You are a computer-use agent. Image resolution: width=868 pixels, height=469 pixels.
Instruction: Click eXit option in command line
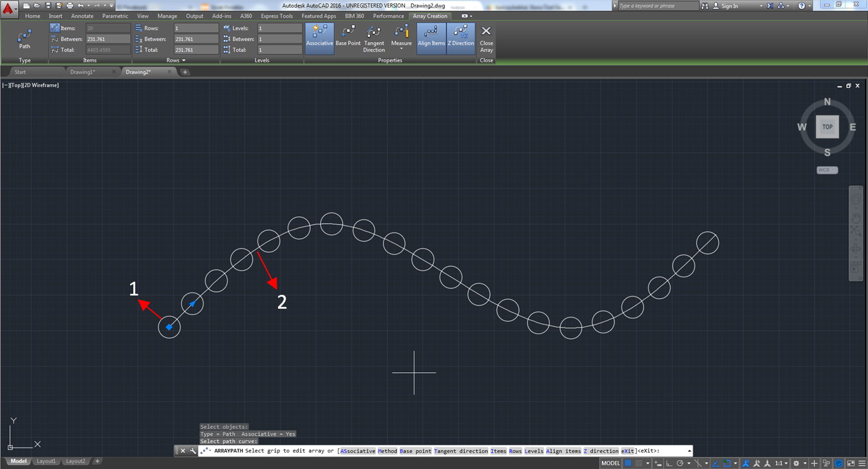[628, 451]
